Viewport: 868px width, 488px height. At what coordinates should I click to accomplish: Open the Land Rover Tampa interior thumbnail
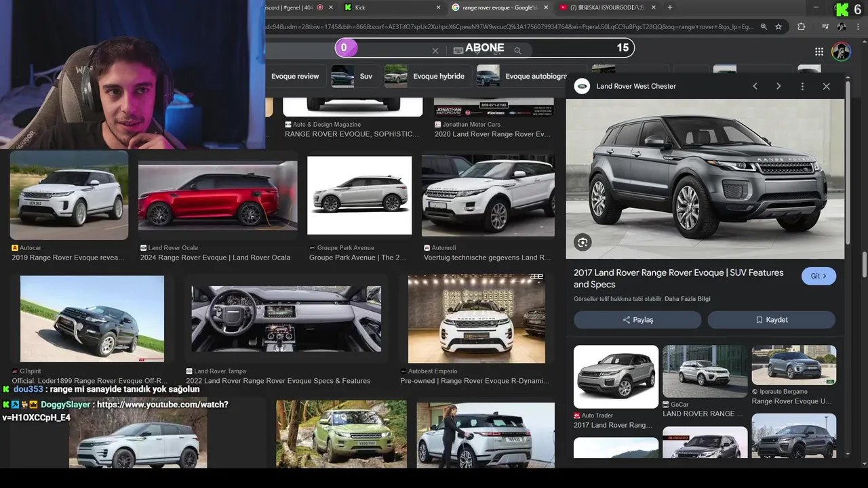point(286,319)
